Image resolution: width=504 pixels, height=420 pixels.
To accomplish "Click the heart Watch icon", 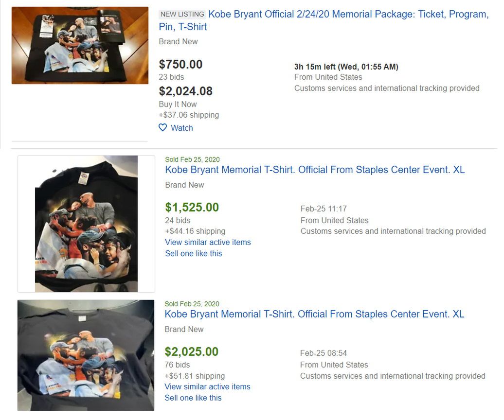I will 163,128.
